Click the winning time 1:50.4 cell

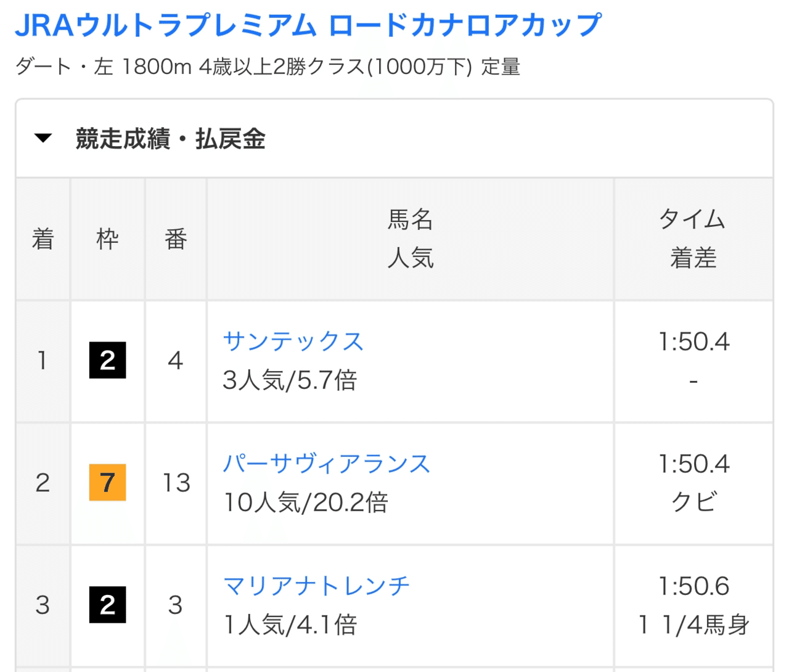pyautogui.click(x=693, y=341)
